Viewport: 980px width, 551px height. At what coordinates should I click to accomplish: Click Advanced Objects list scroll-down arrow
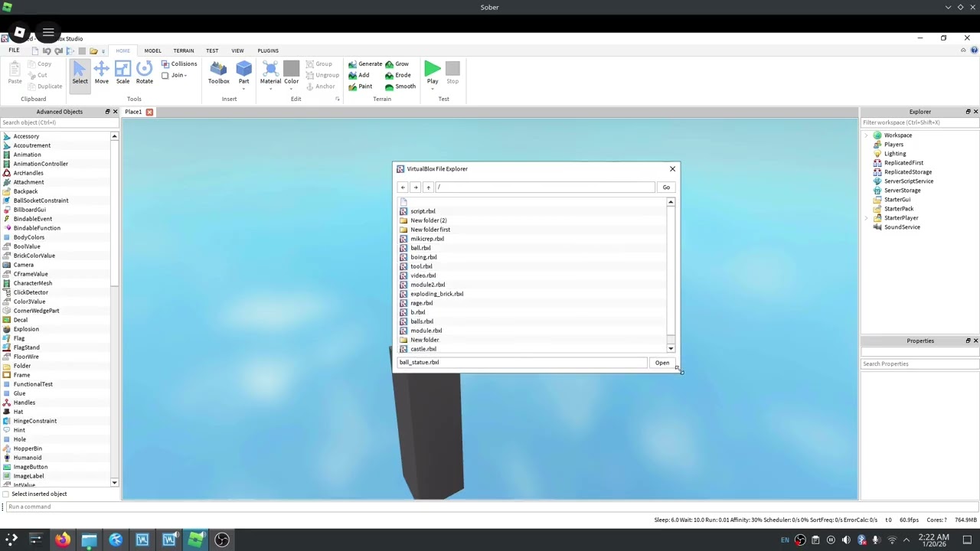pos(114,483)
